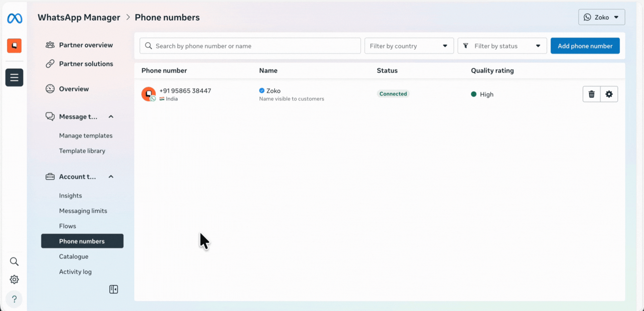Collapse the Message templates section chevron
The image size is (644, 311).
click(111, 116)
